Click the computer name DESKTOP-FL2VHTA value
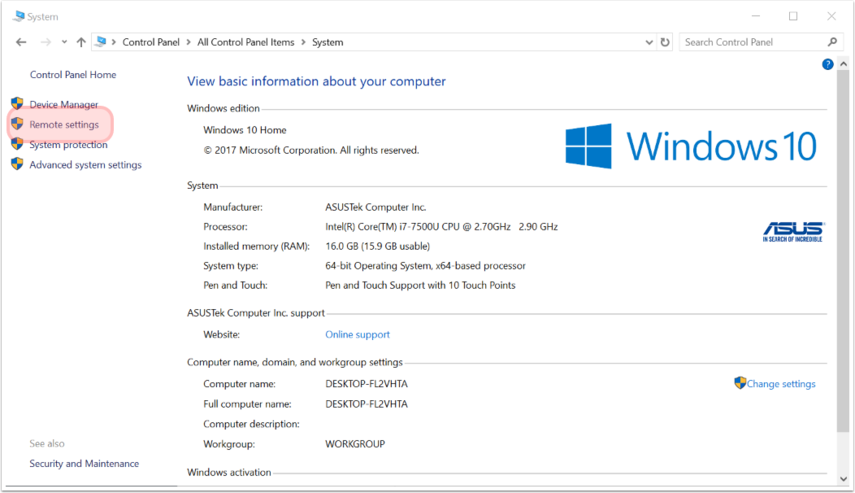The width and height of the screenshot is (855, 493). [366, 384]
